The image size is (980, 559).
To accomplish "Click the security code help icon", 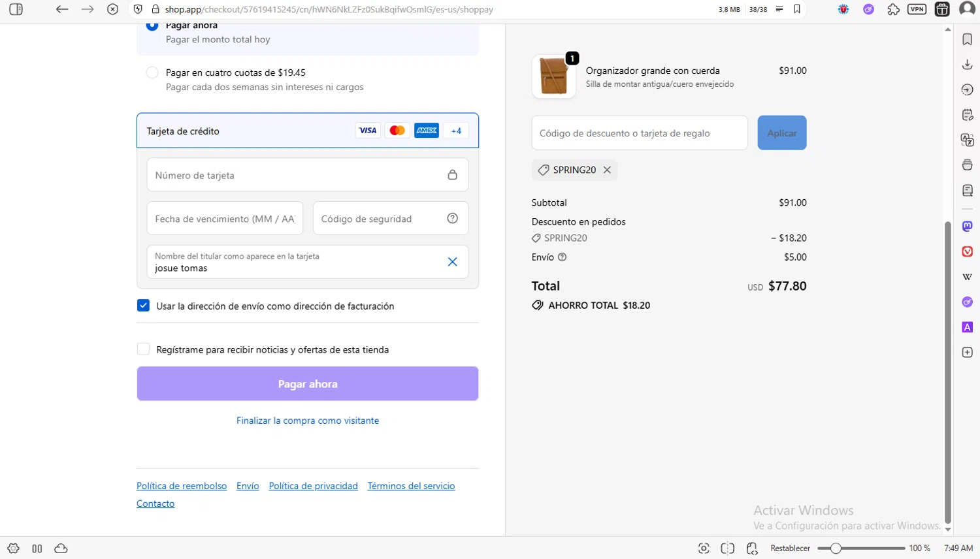I will click(x=452, y=218).
